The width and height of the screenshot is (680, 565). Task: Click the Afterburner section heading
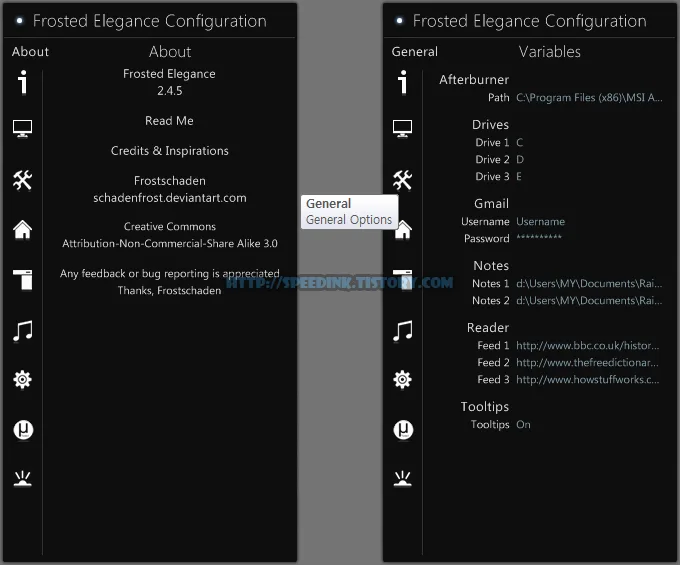pos(474,80)
